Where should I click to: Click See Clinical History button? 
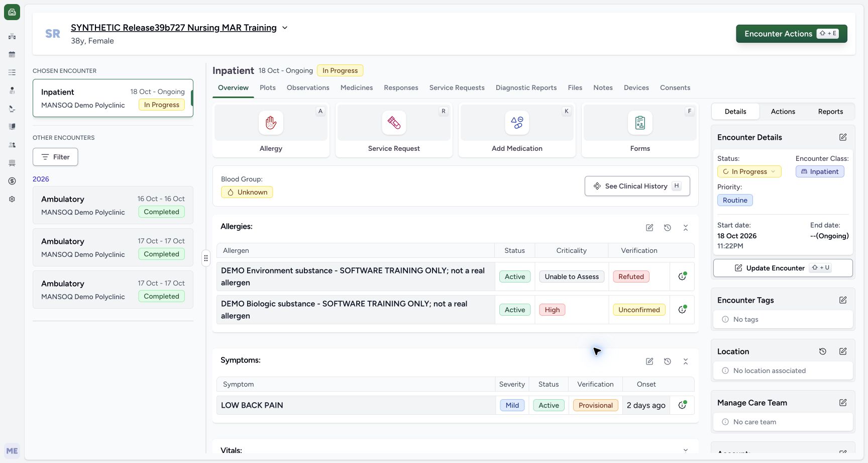pos(637,186)
